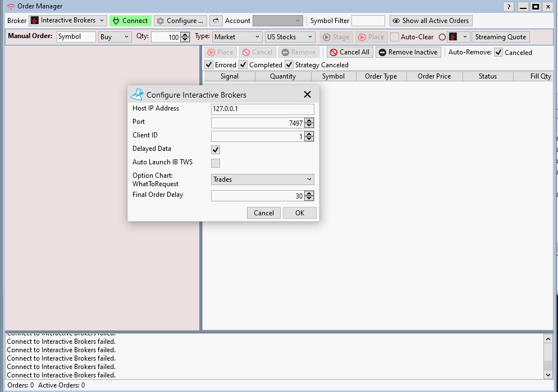Click the help question mark button
558x392 pixels.
(509, 7)
